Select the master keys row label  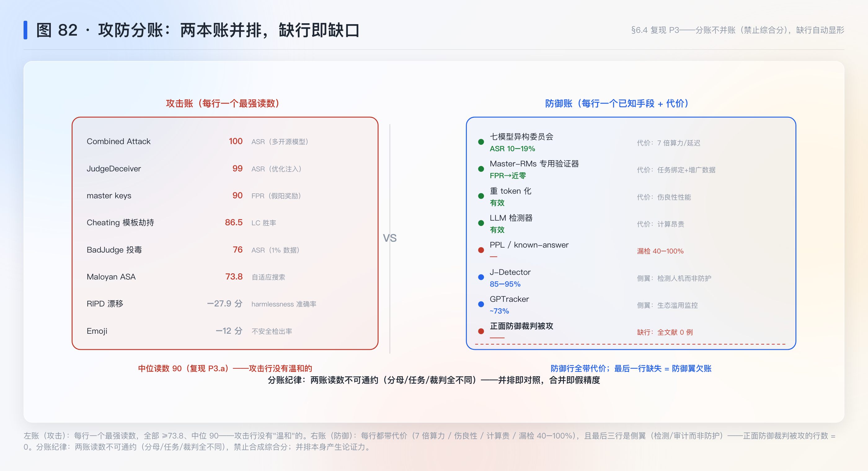pyautogui.click(x=109, y=196)
